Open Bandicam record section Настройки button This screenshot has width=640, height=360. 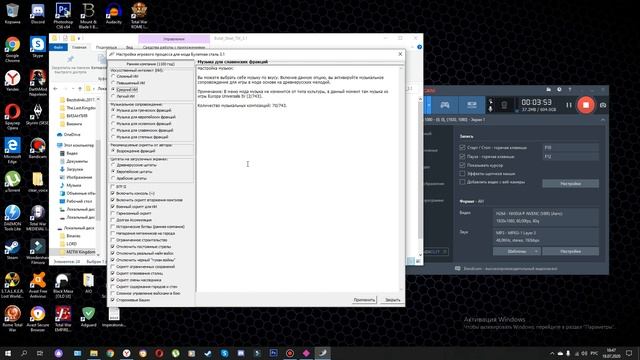coord(570,184)
